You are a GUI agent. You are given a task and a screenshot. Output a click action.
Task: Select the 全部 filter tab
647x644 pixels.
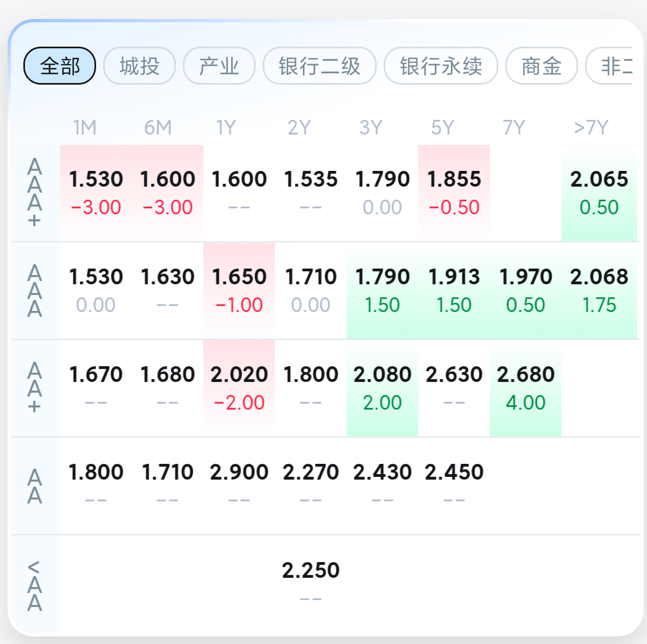(x=60, y=66)
